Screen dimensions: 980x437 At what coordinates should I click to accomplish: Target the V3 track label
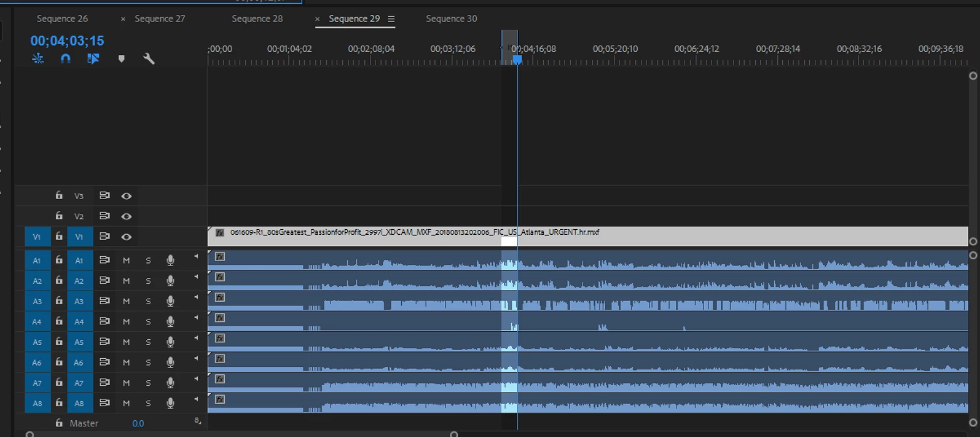(x=79, y=196)
